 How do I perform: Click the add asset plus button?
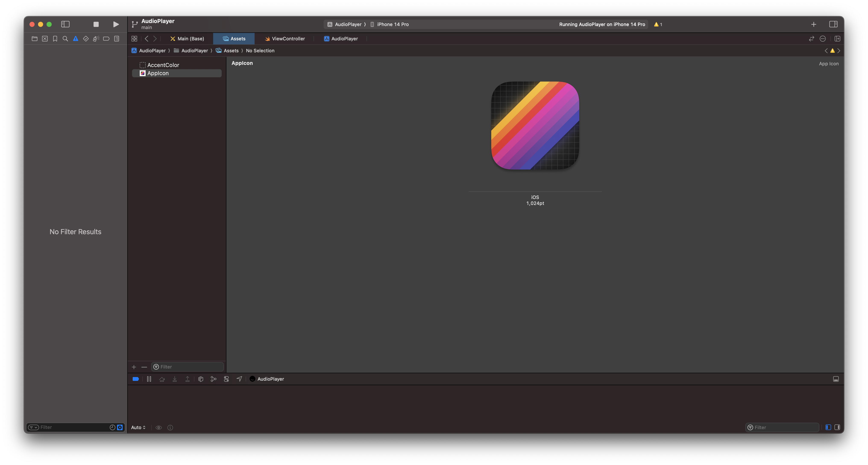(134, 367)
